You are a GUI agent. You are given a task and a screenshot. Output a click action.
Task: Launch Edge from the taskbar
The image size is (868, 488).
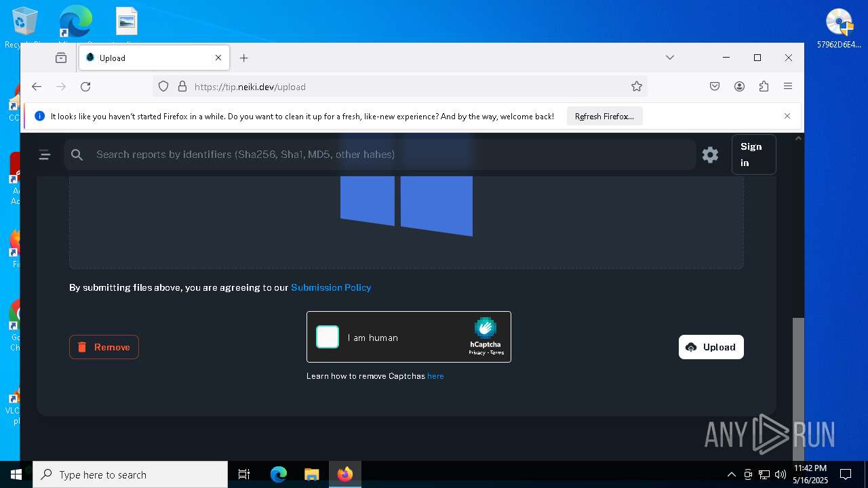[279, 474]
